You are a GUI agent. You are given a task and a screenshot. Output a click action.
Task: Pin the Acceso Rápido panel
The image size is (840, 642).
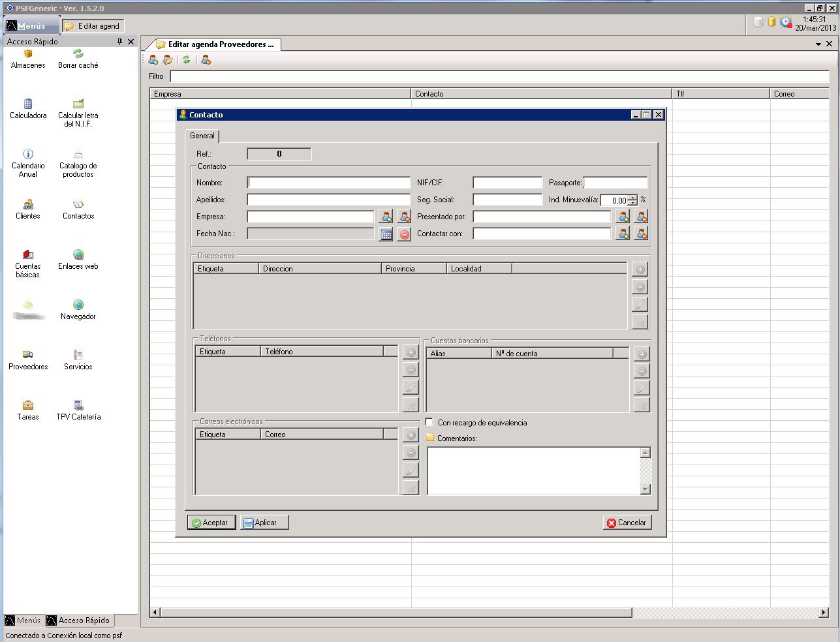[119, 42]
